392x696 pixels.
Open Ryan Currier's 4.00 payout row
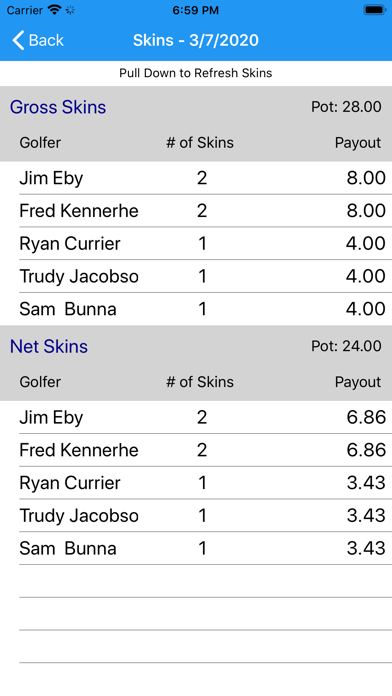click(196, 244)
